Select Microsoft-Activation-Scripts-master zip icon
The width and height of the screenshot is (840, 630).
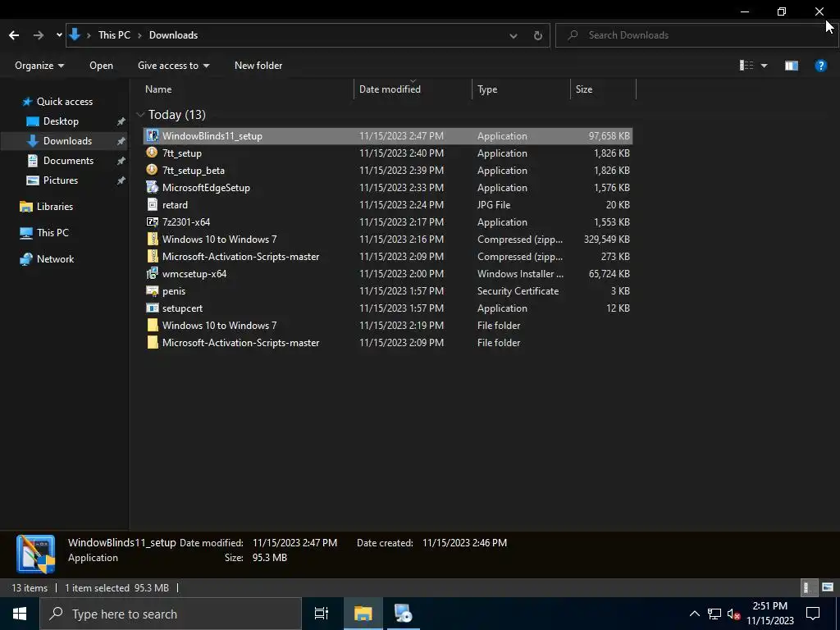(x=153, y=256)
